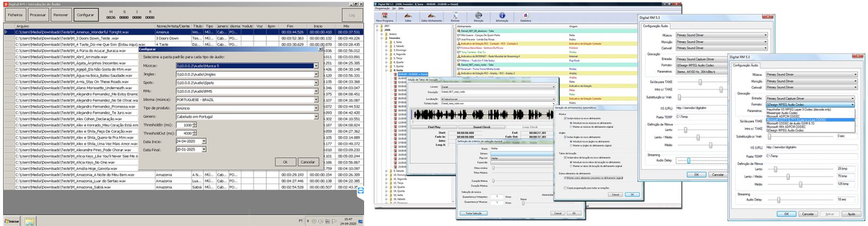Click the Pasta TEMP field in front window

tap(811, 156)
